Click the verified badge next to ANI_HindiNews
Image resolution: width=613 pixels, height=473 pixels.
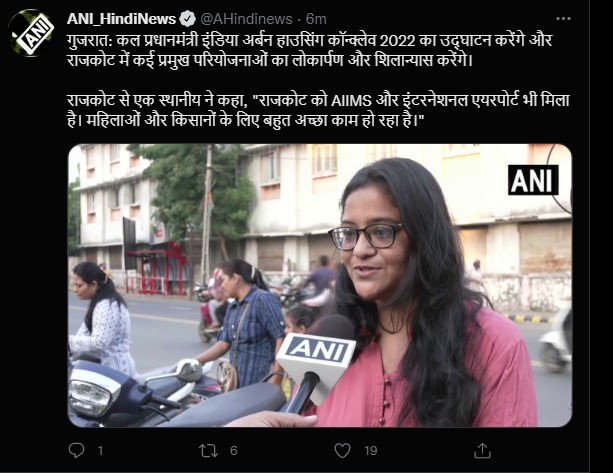187,18
